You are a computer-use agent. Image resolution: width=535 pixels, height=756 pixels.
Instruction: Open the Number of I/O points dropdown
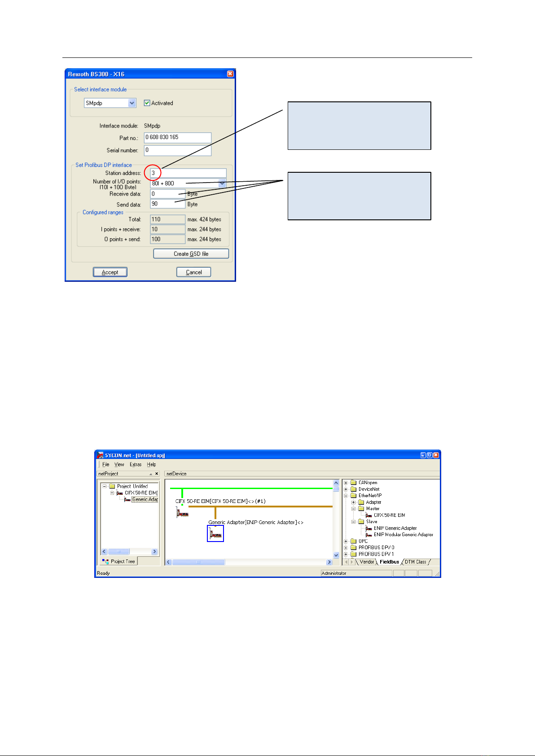pyautogui.click(x=222, y=183)
